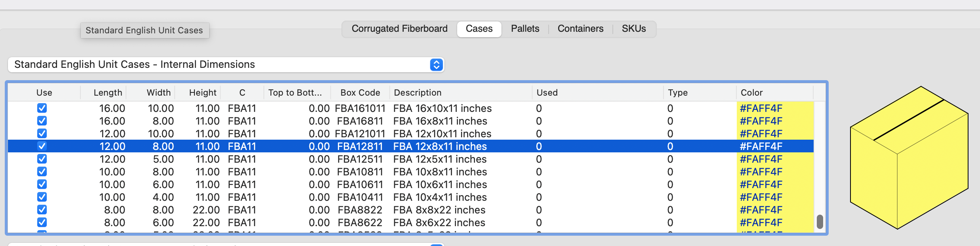Open the Pallets tab
980x246 pixels.
tap(525, 29)
